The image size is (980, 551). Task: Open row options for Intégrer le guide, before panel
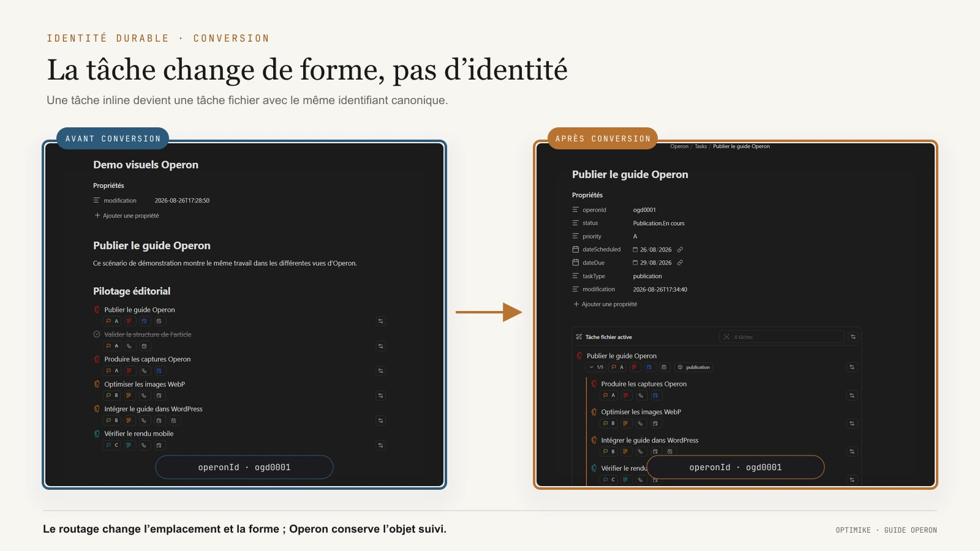click(x=380, y=421)
